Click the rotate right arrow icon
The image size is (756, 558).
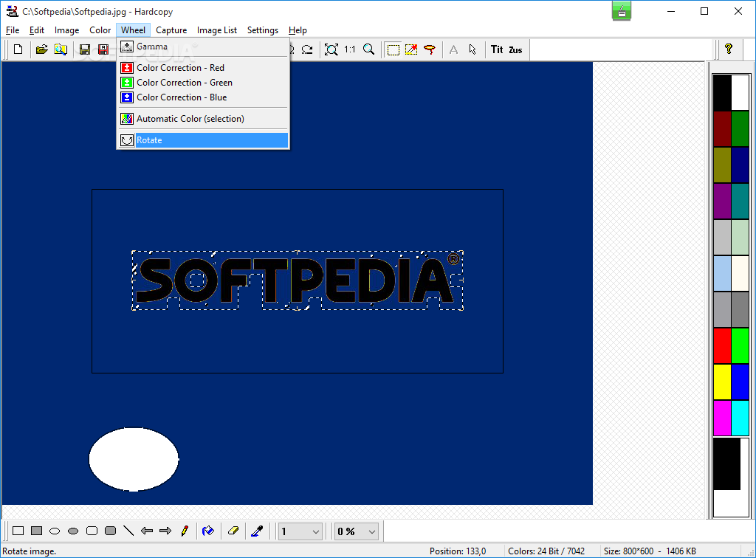tap(307, 49)
